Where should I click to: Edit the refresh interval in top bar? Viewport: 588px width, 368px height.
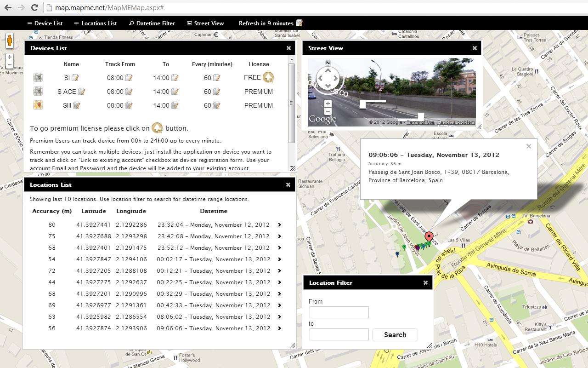300,23
